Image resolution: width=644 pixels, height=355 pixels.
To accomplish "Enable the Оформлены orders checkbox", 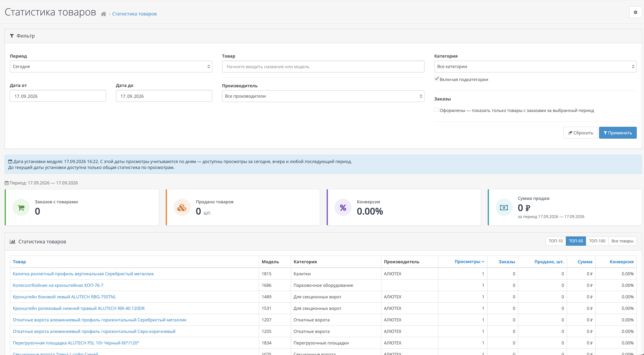I will 437,110.
